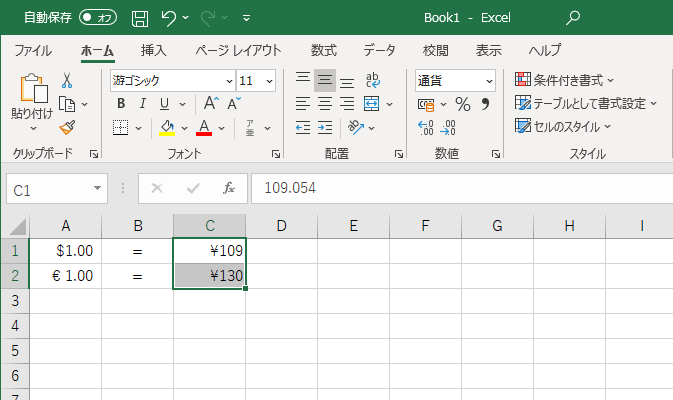Decrease decimal places
673x400 pixels.
click(448, 127)
